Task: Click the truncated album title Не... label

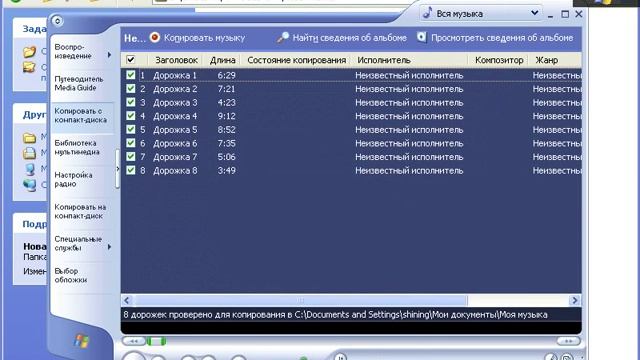Action: [135, 38]
